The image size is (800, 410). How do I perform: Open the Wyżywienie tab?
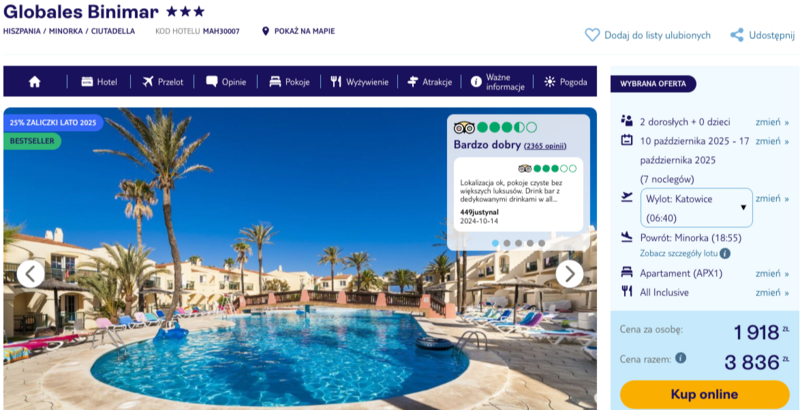click(359, 82)
